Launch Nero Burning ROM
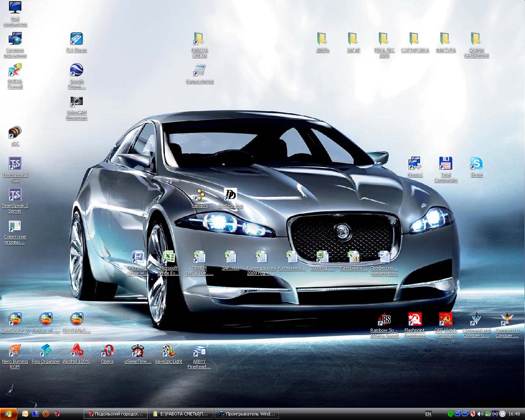The width and height of the screenshot is (525, 420). tap(15, 351)
